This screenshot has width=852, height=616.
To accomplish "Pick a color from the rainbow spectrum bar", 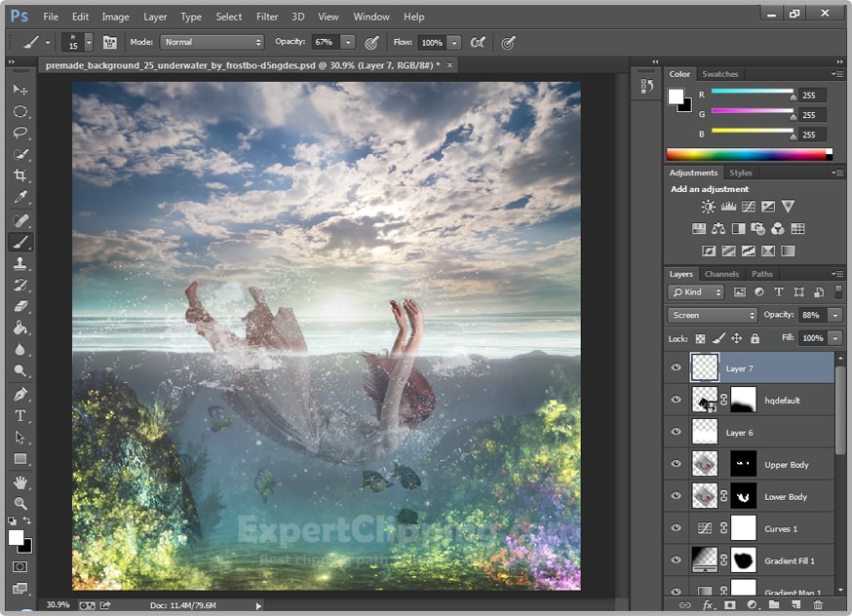I will point(751,153).
